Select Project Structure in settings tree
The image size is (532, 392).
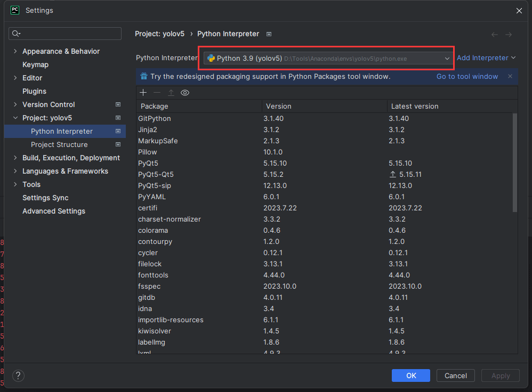click(59, 144)
